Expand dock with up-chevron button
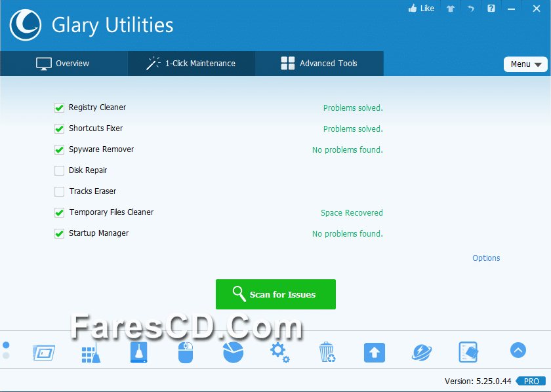 coord(518,350)
